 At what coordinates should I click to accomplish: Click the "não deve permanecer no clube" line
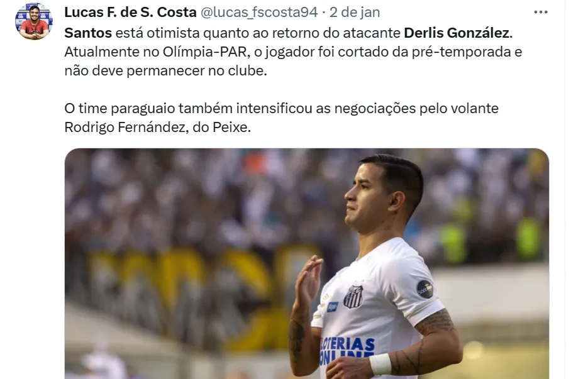[165, 70]
